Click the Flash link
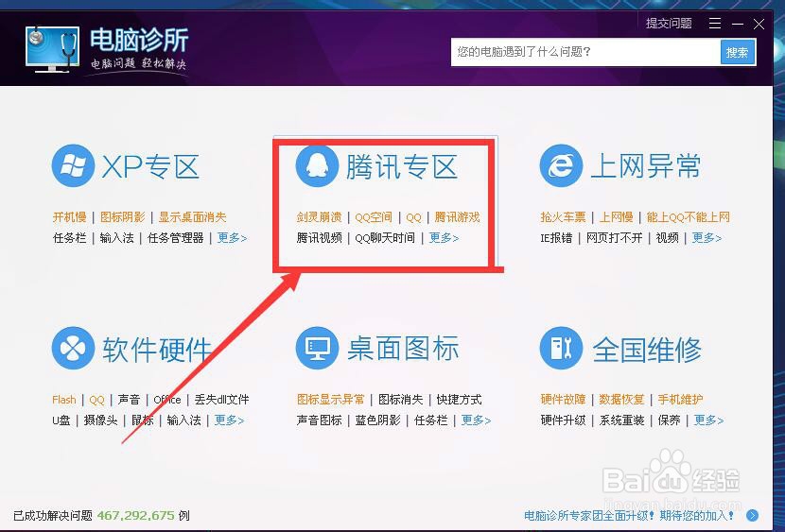The height and width of the screenshot is (532, 785). pos(64,400)
